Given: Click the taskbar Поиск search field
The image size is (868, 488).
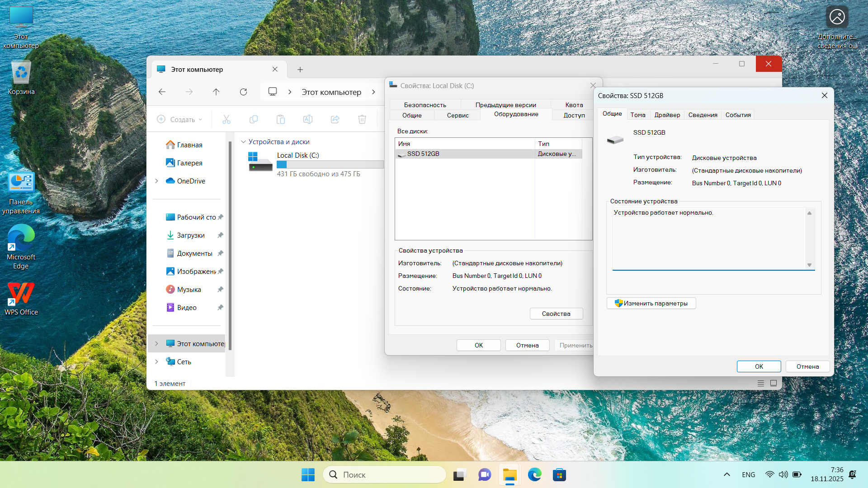Looking at the screenshot, I should [384, 475].
